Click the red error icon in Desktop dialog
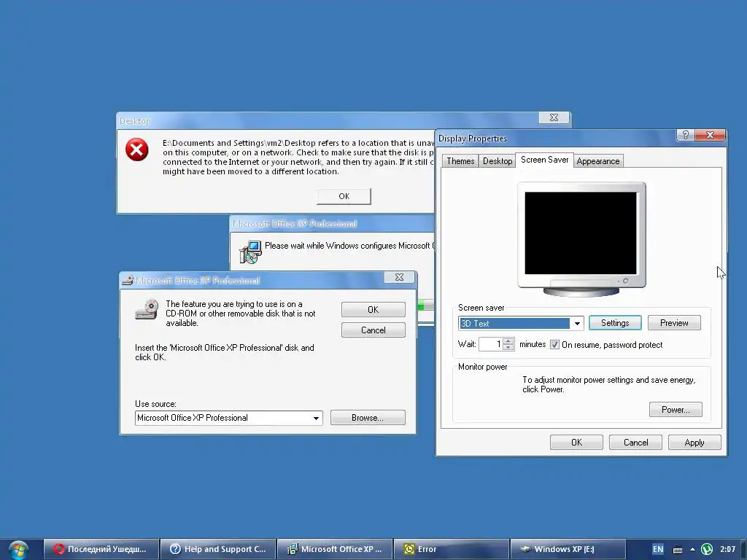Viewport: 747px width, 560px height. [x=136, y=149]
